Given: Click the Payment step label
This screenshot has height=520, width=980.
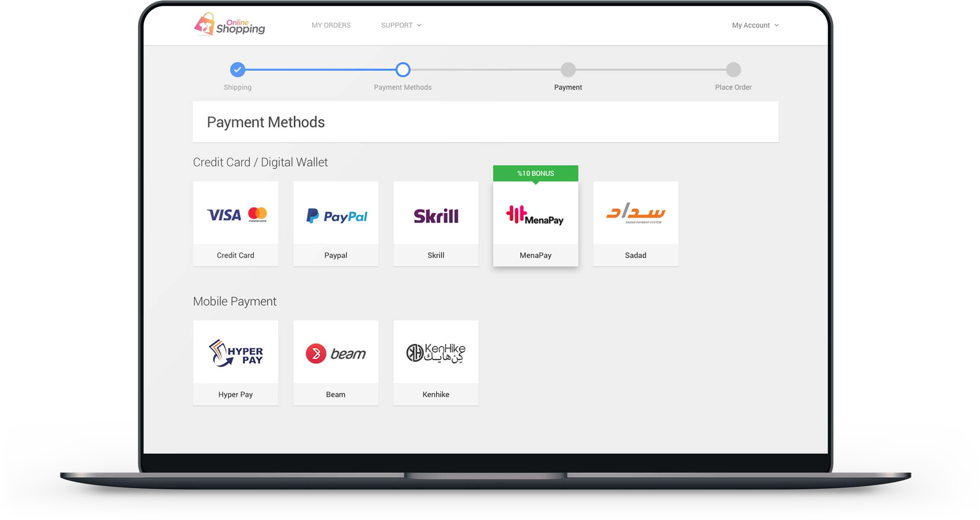Looking at the screenshot, I should coord(568,87).
